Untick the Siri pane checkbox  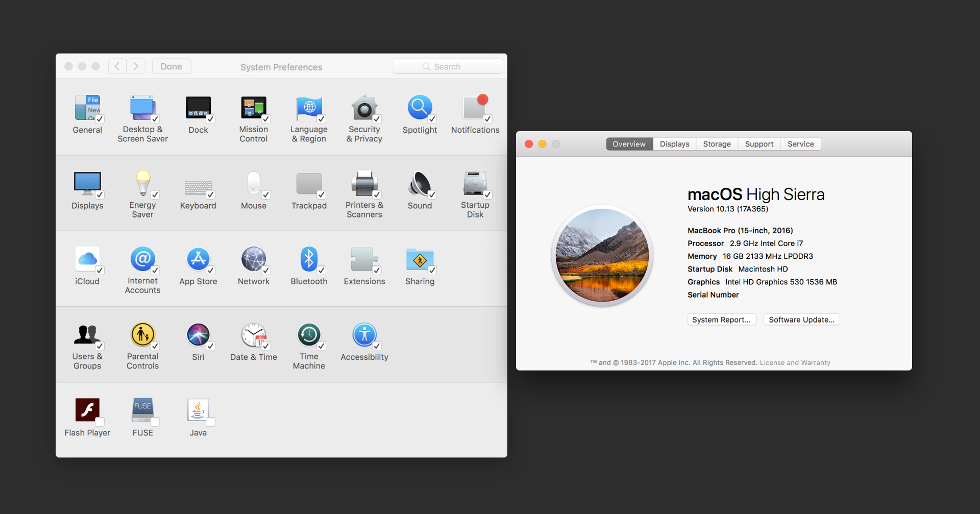(211, 346)
